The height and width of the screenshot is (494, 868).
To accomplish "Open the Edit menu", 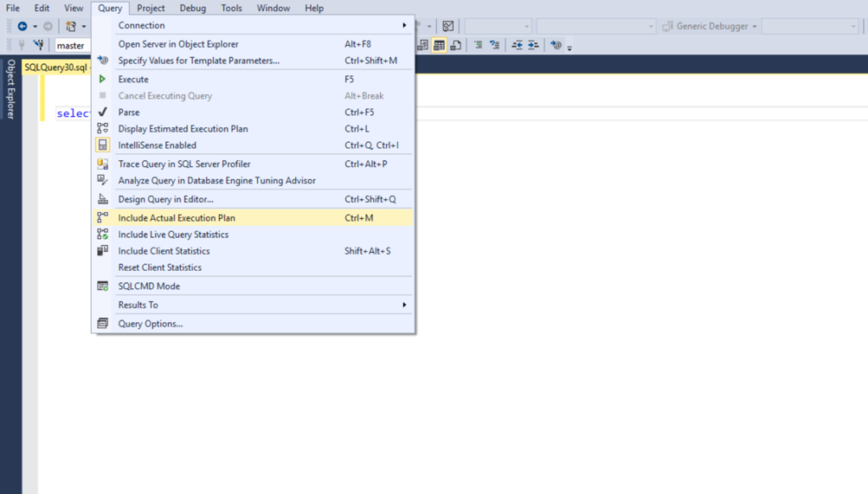I will [x=42, y=8].
